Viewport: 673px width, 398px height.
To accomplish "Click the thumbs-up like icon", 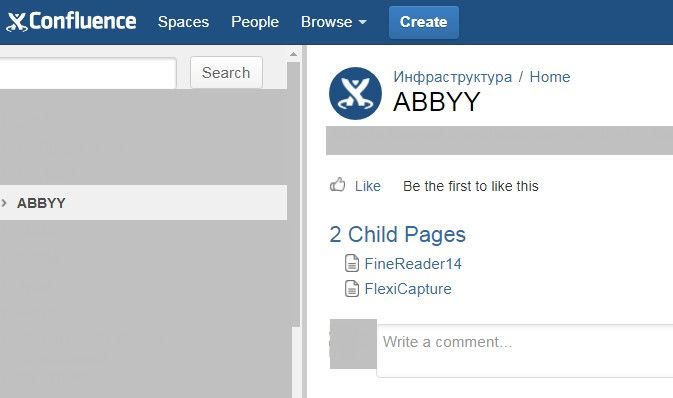I will coord(338,185).
